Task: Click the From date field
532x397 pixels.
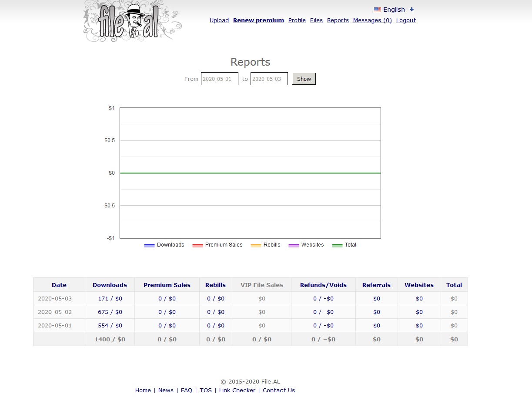Action: [219, 79]
